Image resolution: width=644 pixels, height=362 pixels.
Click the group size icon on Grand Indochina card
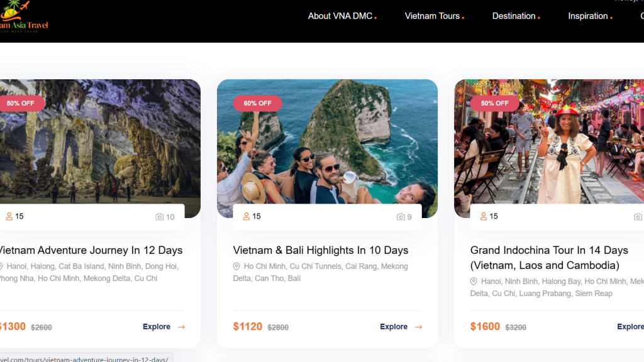tap(484, 216)
